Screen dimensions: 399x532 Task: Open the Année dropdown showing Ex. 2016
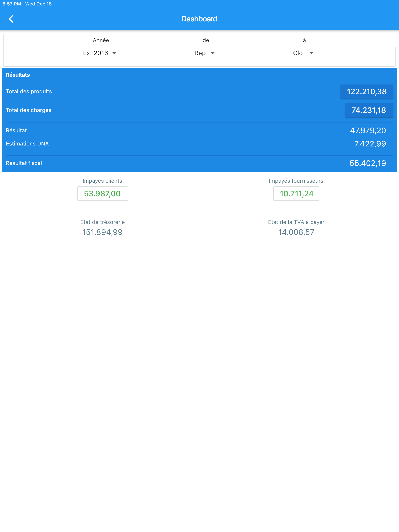point(101,53)
